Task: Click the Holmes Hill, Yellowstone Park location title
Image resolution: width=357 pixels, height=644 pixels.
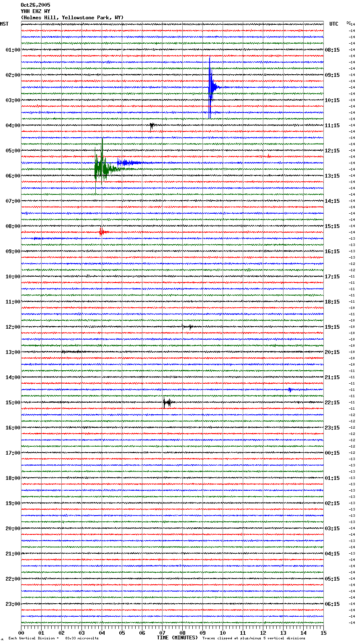Action: point(72,18)
